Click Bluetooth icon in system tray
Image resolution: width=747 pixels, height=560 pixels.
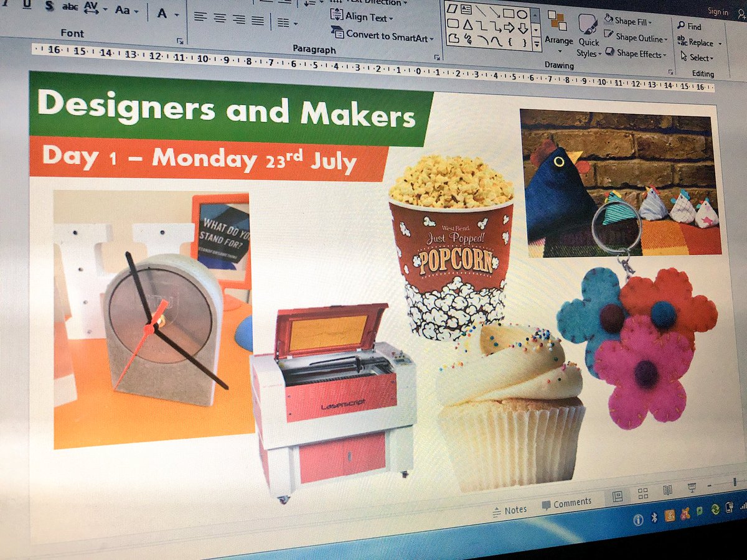[x=654, y=518]
